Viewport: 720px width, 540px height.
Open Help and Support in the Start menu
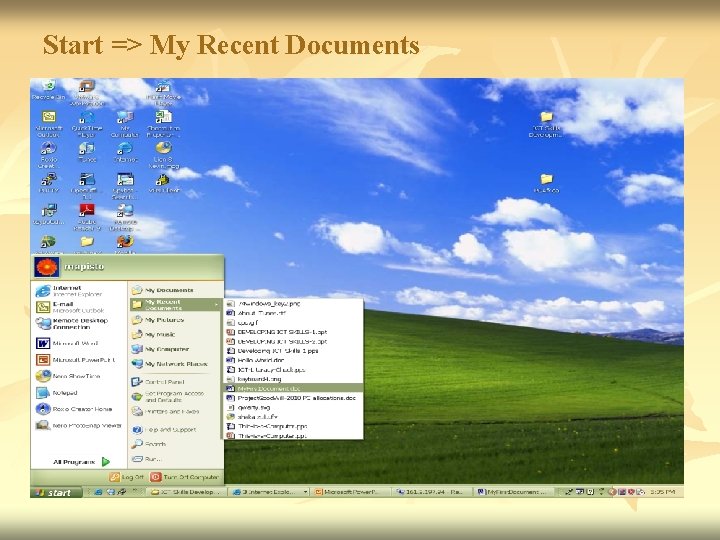point(175,430)
